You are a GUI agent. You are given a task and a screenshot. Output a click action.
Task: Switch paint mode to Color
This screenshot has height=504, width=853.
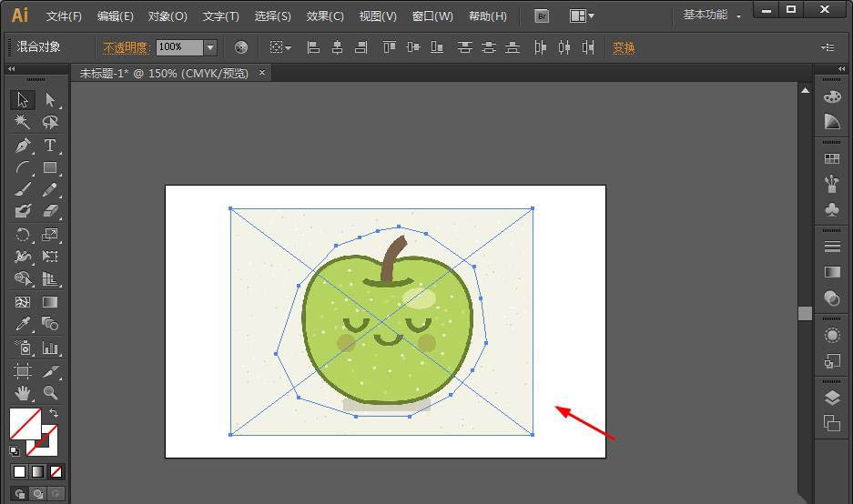[20, 472]
